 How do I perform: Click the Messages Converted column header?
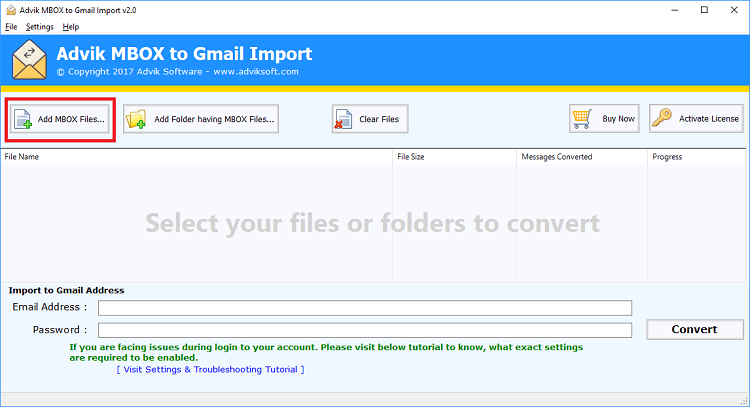pyautogui.click(x=582, y=157)
